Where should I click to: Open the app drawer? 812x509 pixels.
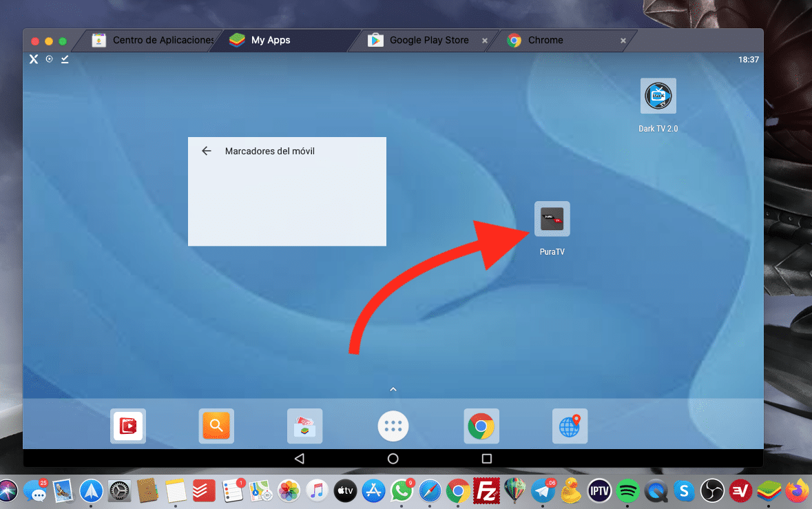[393, 426]
